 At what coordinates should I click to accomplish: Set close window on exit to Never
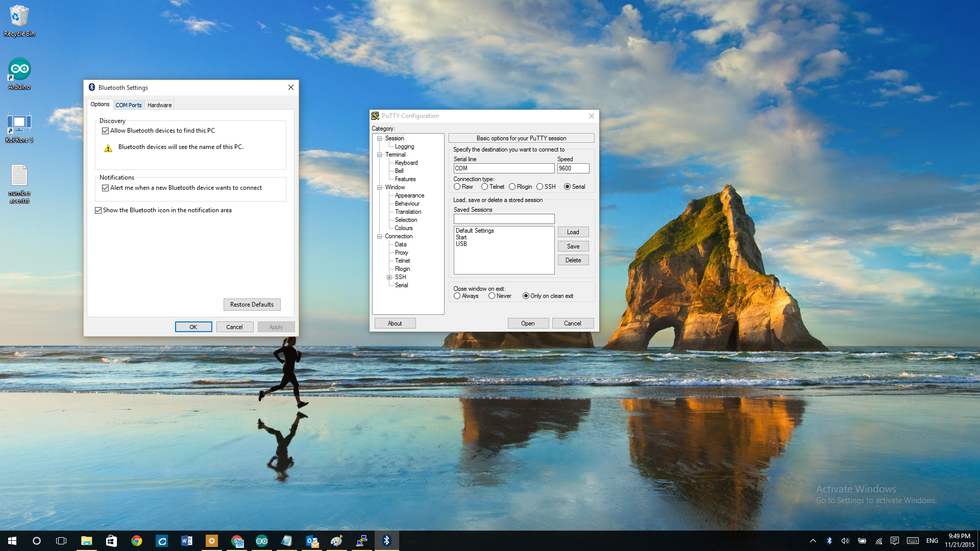click(492, 296)
